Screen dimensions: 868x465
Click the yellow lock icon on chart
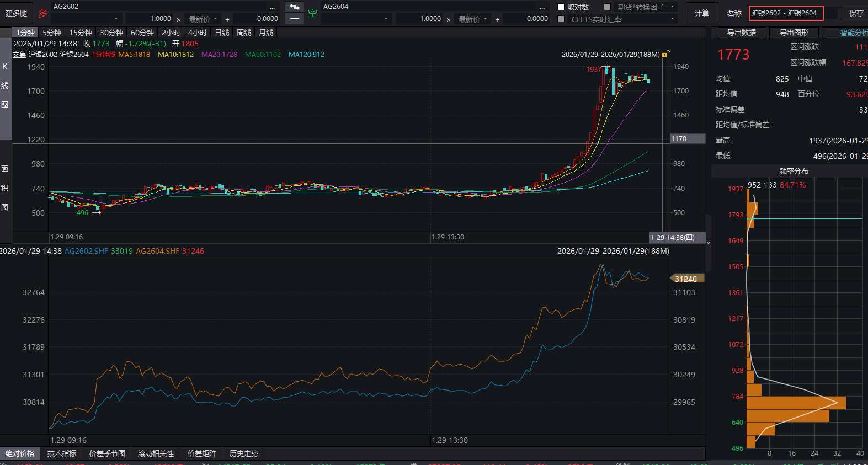pos(664,55)
